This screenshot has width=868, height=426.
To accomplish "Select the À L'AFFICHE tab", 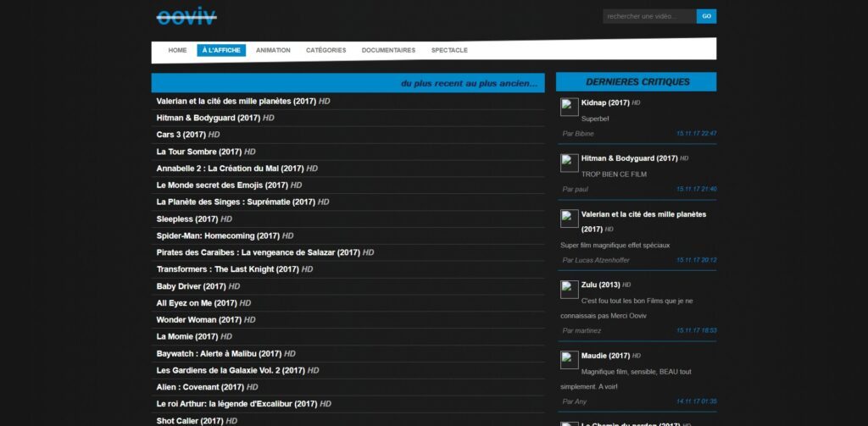I will click(221, 50).
